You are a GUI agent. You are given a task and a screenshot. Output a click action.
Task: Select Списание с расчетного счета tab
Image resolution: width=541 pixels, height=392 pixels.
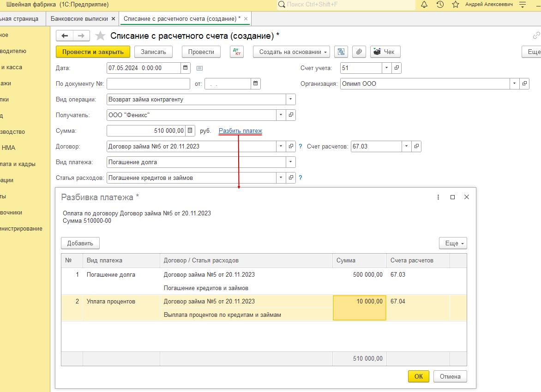tap(182, 18)
